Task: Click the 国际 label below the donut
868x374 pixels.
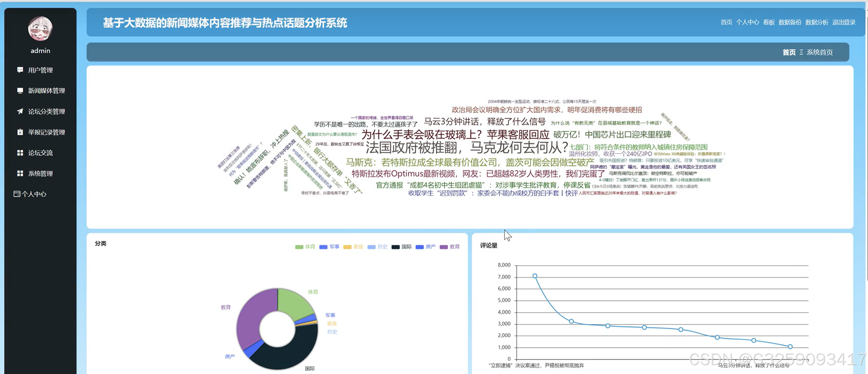Action: click(310, 369)
